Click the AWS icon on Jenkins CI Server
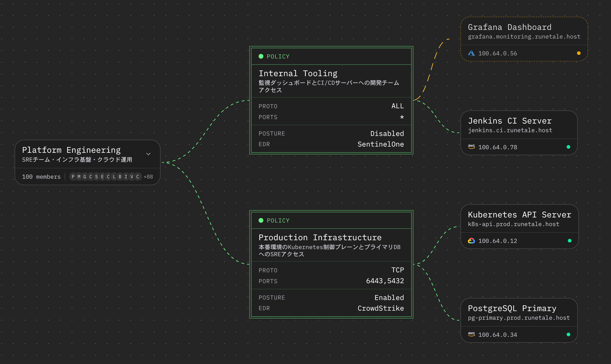Viewport: 611px width, 364px height. [x=471, y=147]
